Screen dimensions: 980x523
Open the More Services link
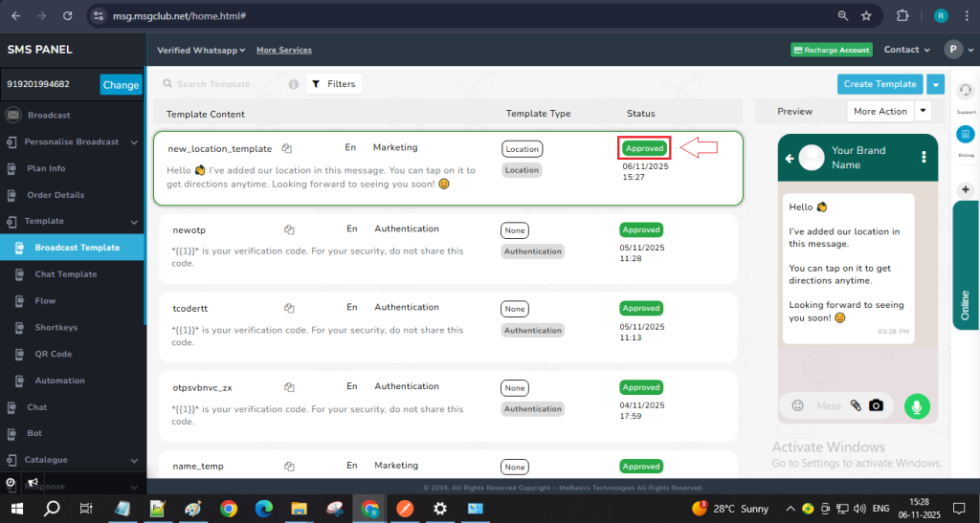pos(283,50)
